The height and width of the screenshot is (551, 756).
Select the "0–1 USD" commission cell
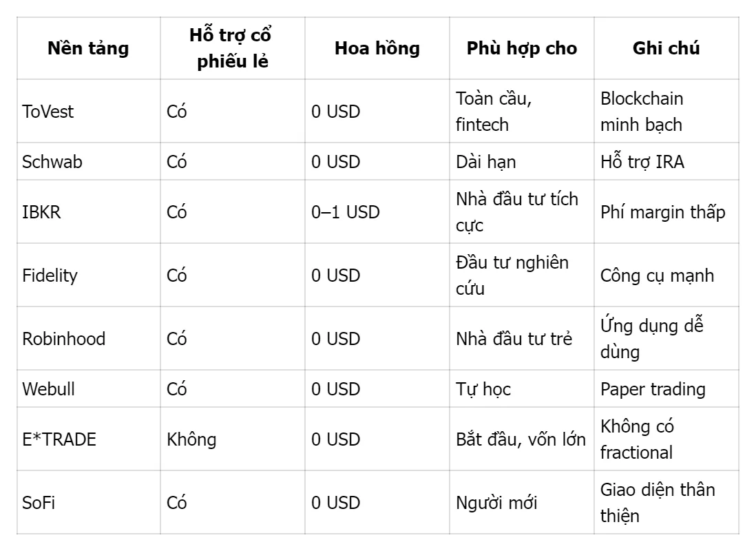[345, 212]
